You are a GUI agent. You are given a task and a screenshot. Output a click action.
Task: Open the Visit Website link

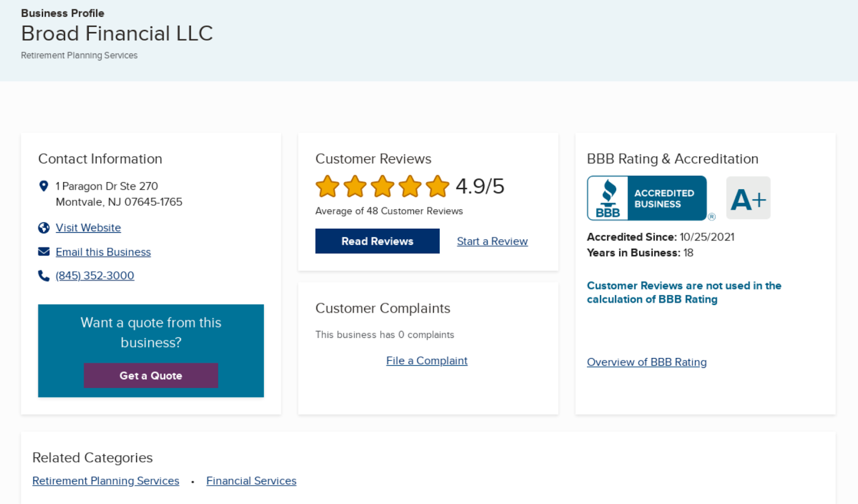tap(88, 228)
